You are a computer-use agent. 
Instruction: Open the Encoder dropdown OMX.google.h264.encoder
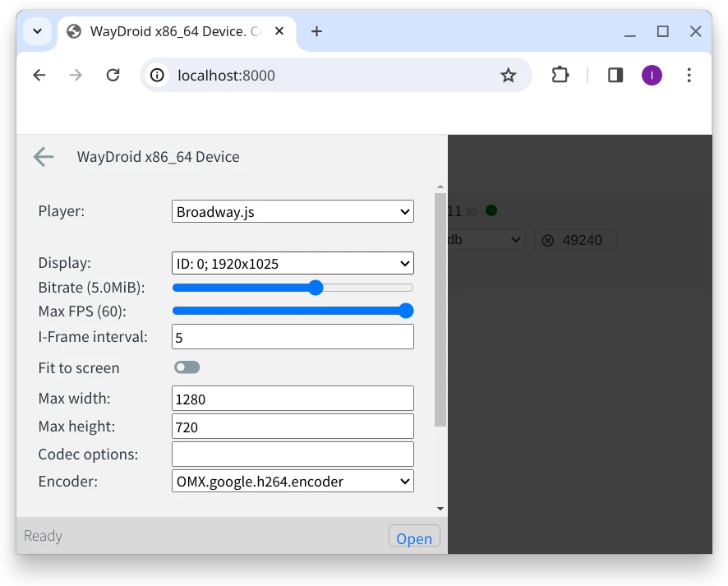coord(293,482)
